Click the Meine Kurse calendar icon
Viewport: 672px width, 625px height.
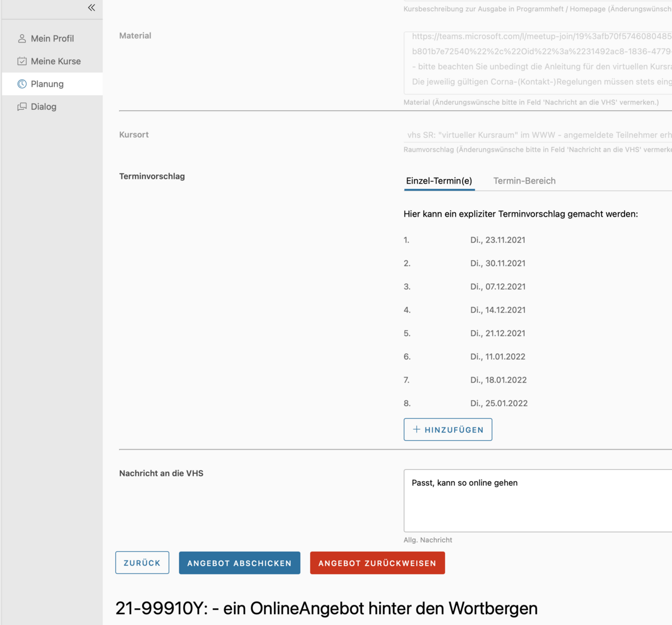pos(22,61)
